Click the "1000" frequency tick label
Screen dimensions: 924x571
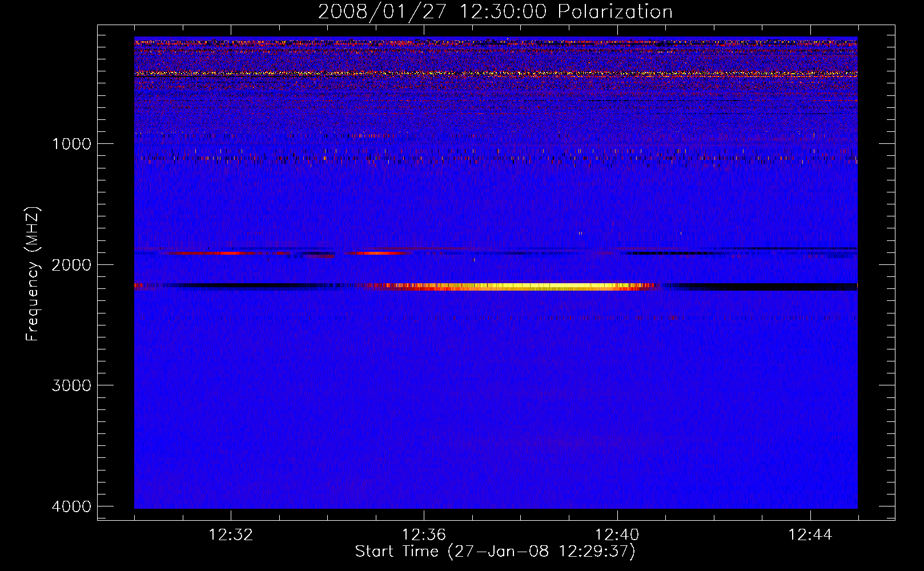71,144
